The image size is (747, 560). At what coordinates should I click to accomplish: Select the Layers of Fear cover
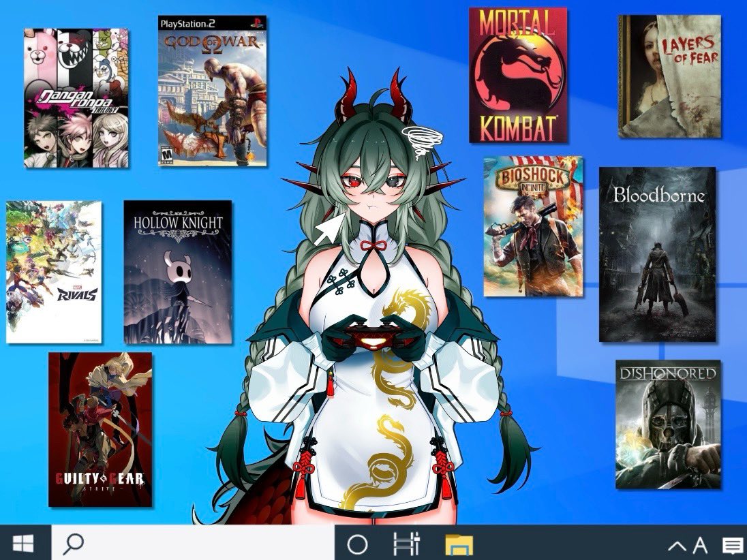[x=669, y=76]
